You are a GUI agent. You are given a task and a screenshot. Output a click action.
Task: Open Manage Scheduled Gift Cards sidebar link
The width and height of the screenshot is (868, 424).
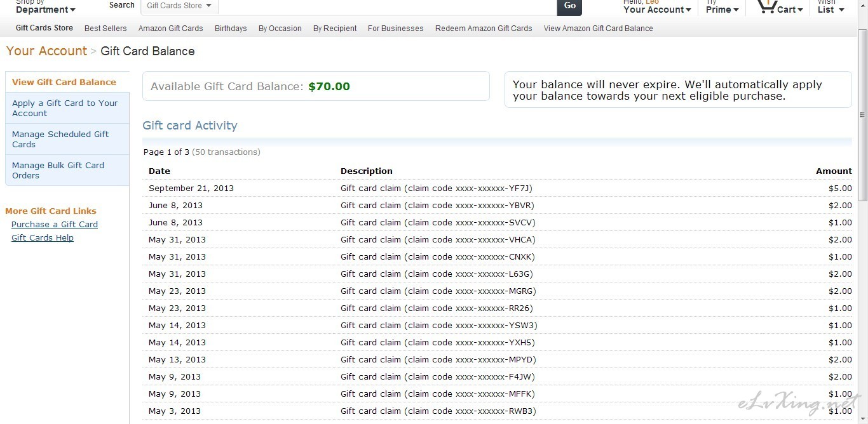click(x=60, y=139)
